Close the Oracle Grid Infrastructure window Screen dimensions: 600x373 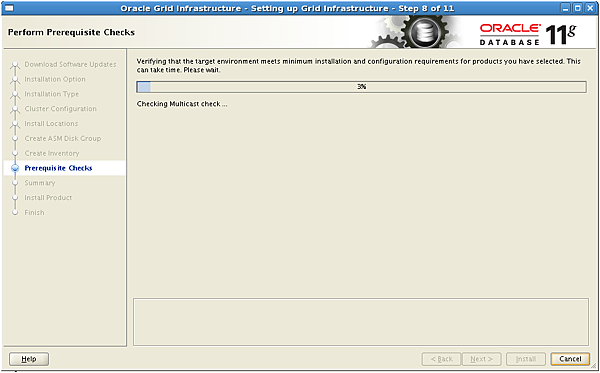(x=590, y=8)
